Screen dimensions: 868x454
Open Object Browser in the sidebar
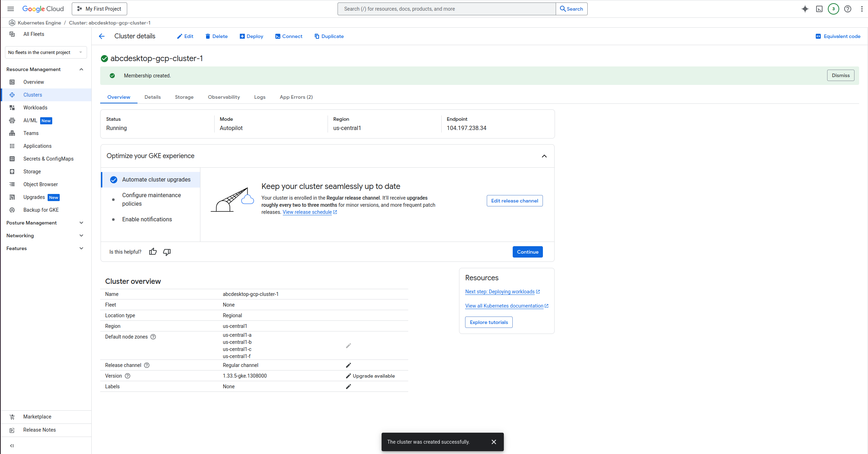click(x=46, y=184)
